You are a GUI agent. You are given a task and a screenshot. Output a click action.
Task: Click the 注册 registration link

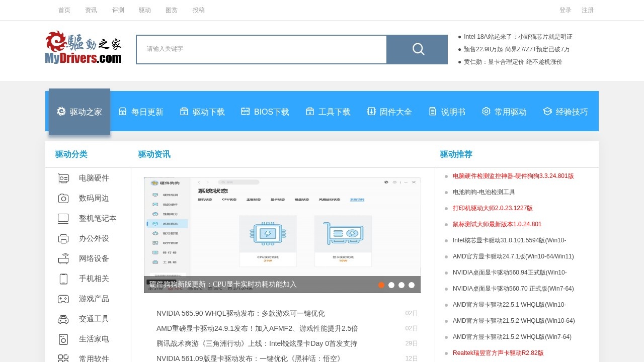click(x=587, y=10)
